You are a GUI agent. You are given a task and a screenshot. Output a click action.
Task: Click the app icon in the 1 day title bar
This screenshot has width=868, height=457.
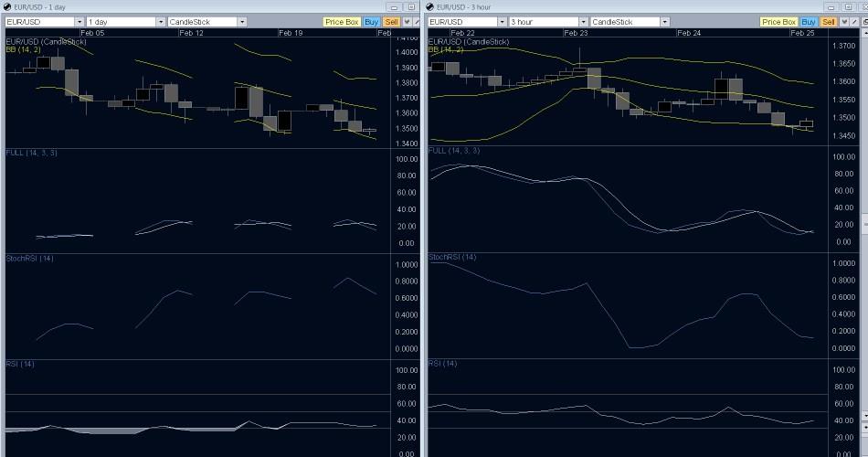coord(7,6)
